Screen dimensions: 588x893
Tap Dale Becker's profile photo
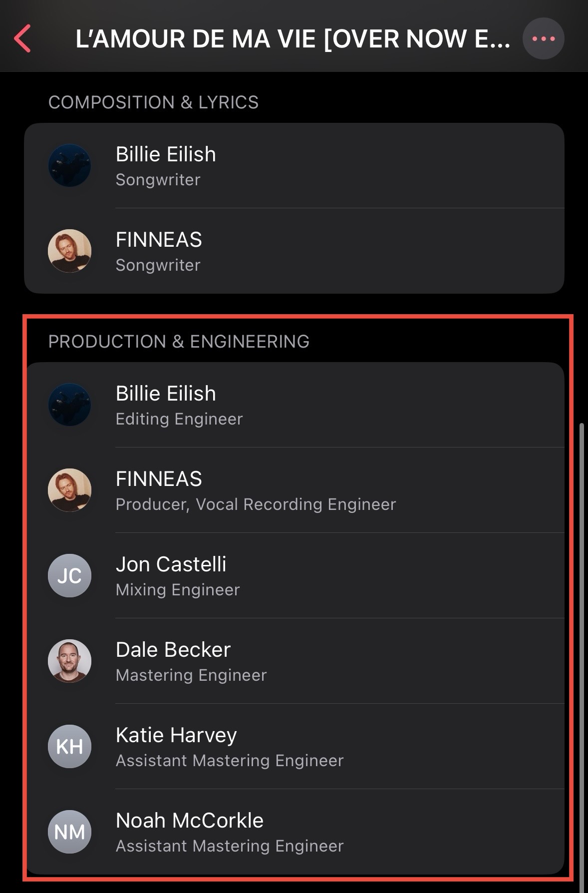(69, 661)
